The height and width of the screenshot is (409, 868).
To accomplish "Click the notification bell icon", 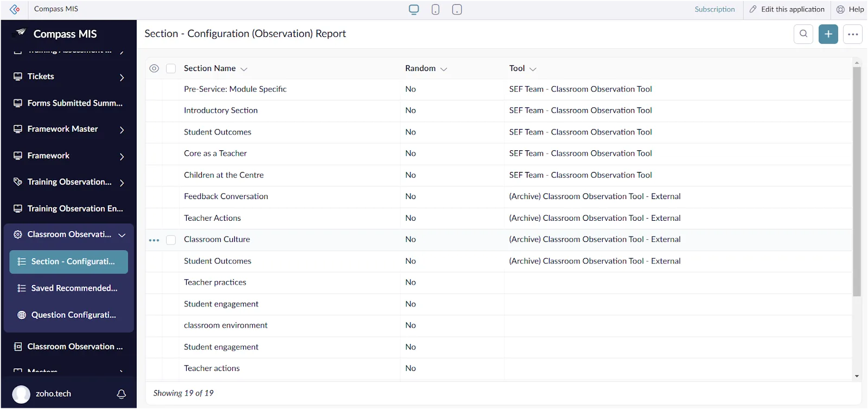I will coord(122,394).
